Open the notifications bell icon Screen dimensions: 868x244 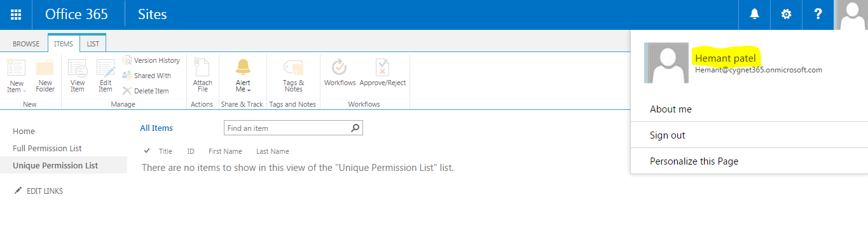[754, 15]
